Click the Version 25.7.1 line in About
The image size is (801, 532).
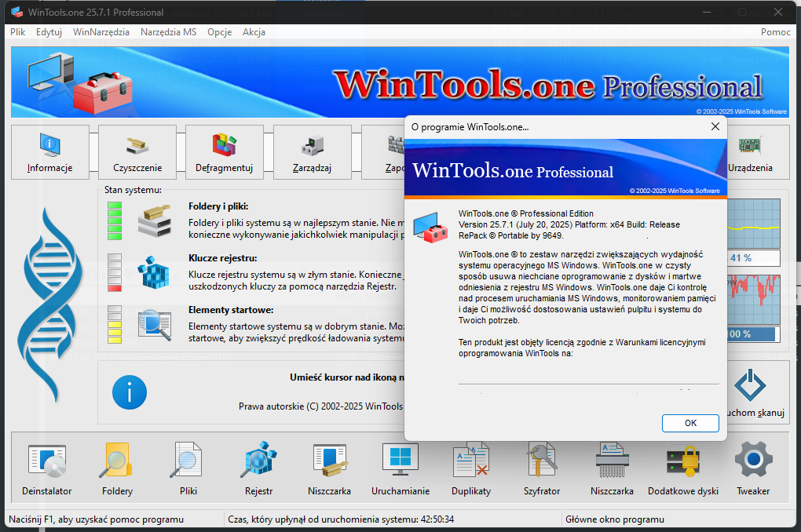(x=569, y=224)
